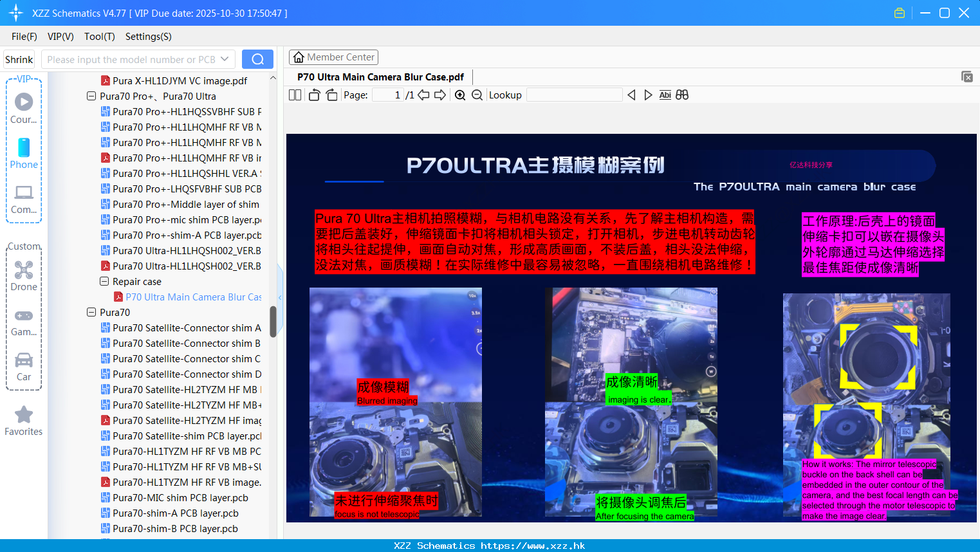Click the xzz.hk website link in status bar
Viewport: 980px width, 552px height.
coord(533,546)
